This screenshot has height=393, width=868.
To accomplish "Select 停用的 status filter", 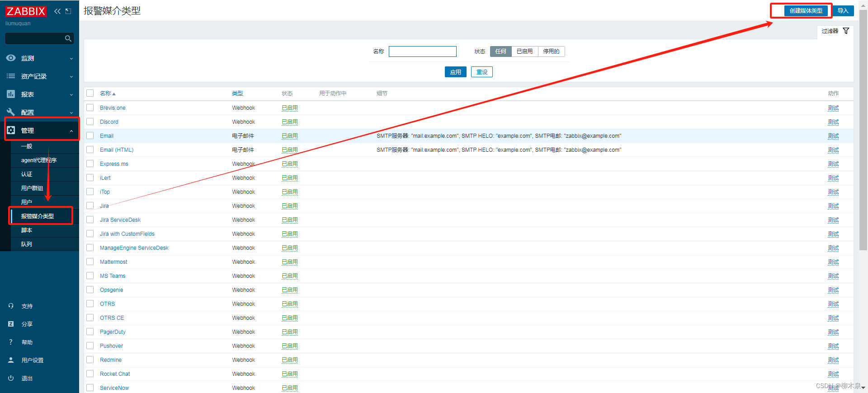I will [552, 51].
